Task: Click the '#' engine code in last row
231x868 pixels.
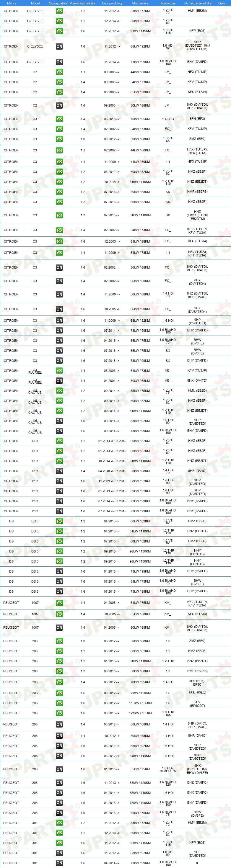Action: 197,863
